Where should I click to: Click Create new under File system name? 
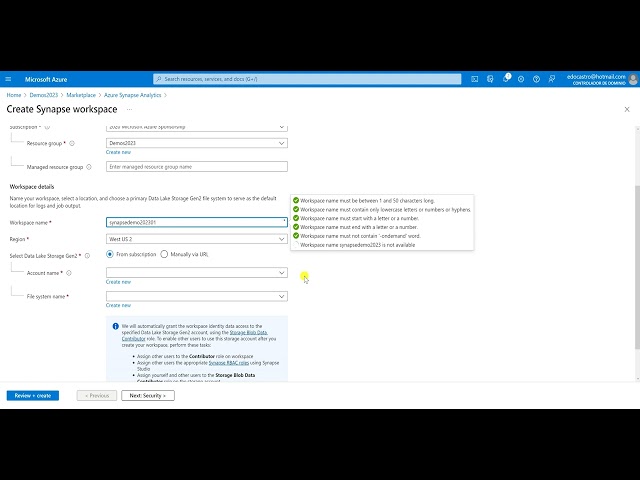pyautogui.click(x=118, y=305)
